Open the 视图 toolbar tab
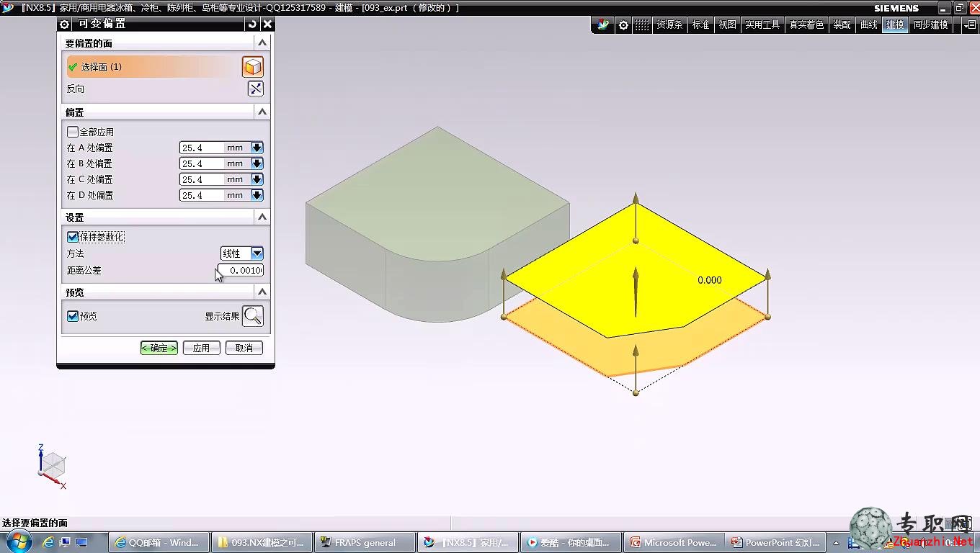Image resolution: width=980 pixels, height=553 pixels. (x=728, y=24)
